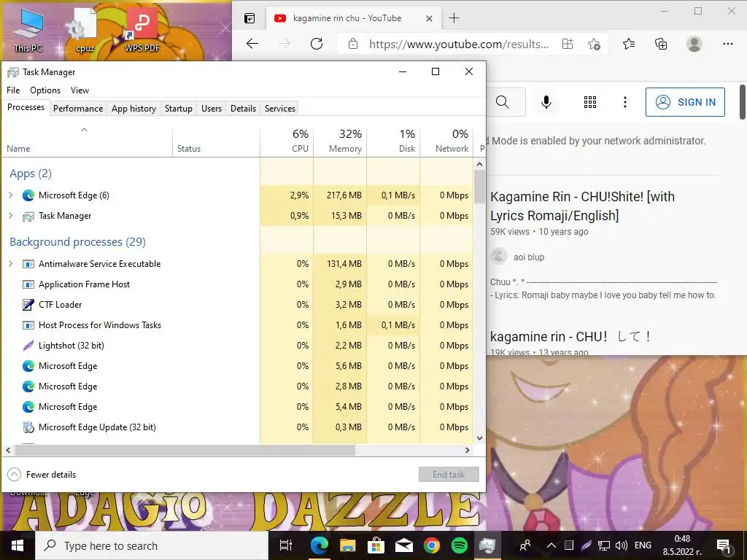Click SIGN IN on YouTube
747x560 pixels.
(685, 102)
